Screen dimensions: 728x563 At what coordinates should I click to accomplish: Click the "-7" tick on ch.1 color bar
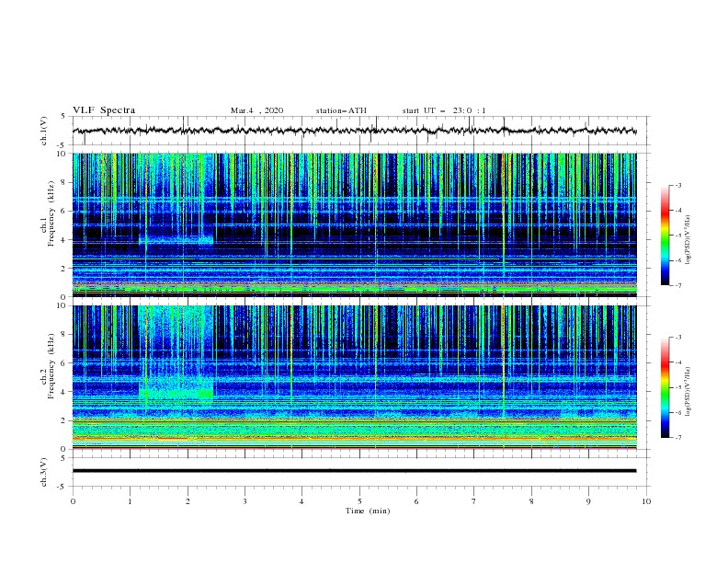[677, 285]
